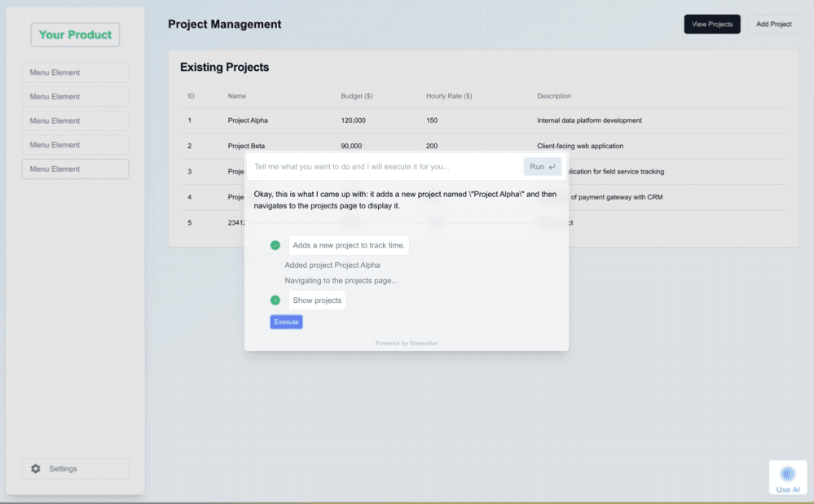The image size is (814, 504).
Task: Choose the fifth sidebar Menu Element
Action: click(75, 169)
